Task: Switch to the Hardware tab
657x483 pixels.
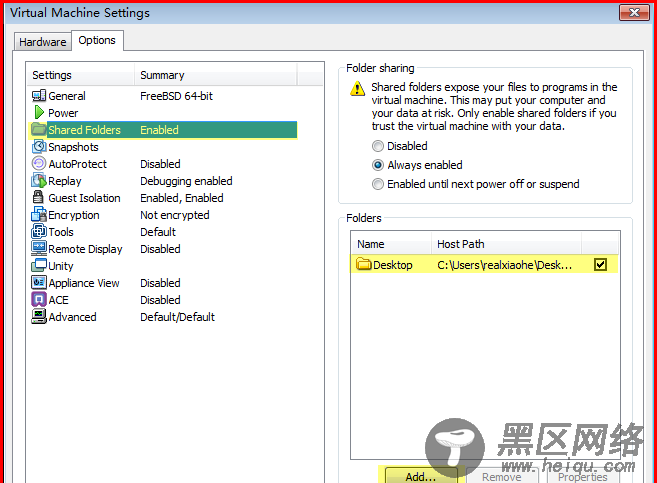Action: click(42, 42)
